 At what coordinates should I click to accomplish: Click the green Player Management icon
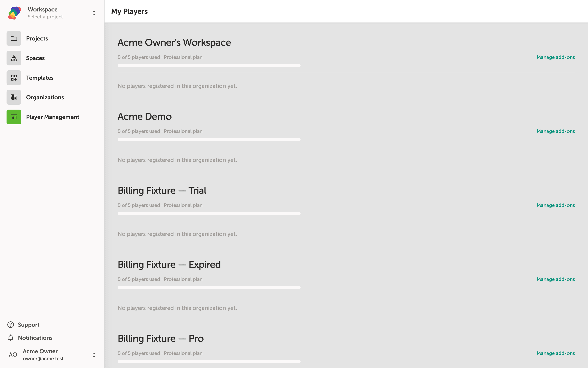pos(14,117)
